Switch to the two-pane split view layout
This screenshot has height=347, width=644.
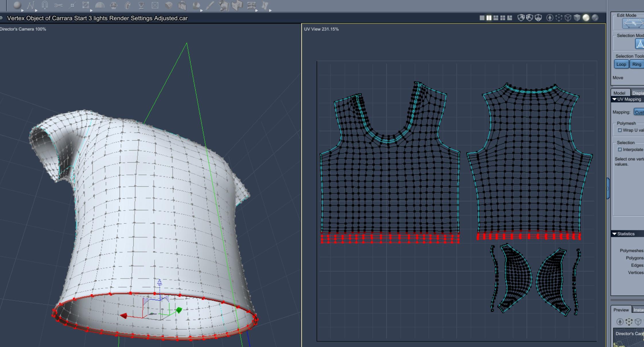489,18
